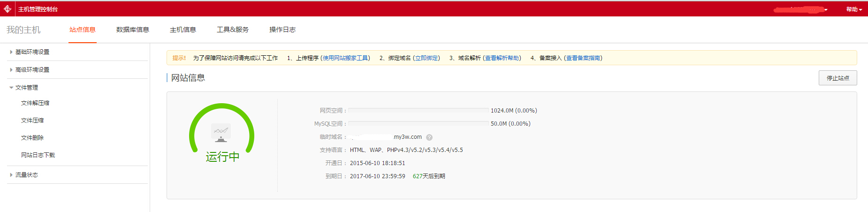Image resolution: width=868 pixels, height=212 pixels.
Task: Open the 操作日志 tab
Action: click(282, 30)
